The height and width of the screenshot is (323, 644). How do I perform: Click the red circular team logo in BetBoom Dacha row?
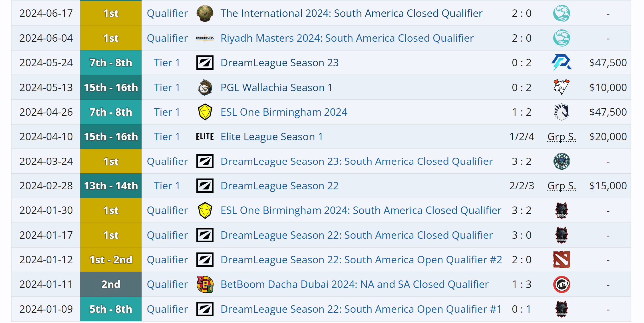coord(561,284)
